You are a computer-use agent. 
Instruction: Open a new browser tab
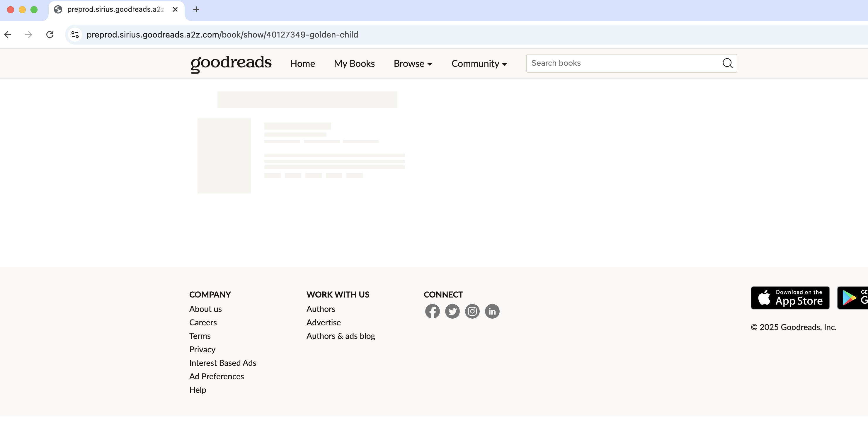click(196, 9)
